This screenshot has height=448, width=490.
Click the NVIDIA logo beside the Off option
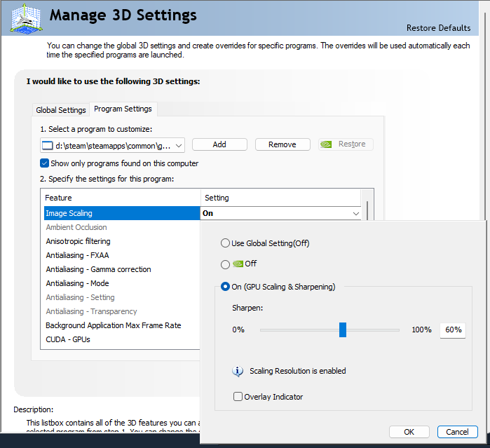[x=237, y=264]
